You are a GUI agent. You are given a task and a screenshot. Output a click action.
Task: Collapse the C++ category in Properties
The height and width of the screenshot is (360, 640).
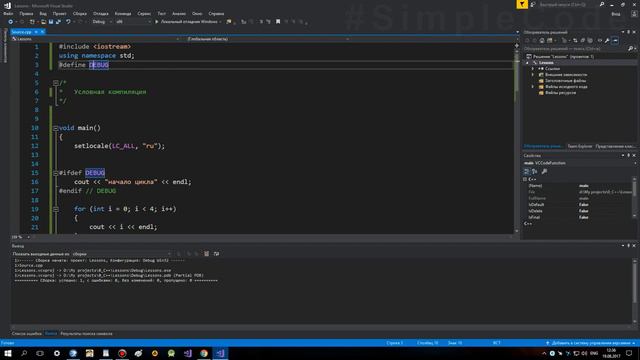coord(525,180)
